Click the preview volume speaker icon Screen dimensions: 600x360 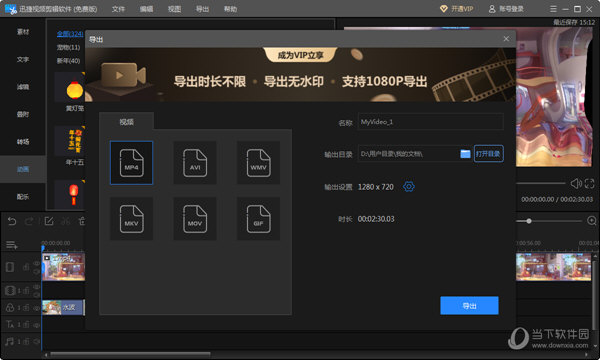[x=576, y=184]
